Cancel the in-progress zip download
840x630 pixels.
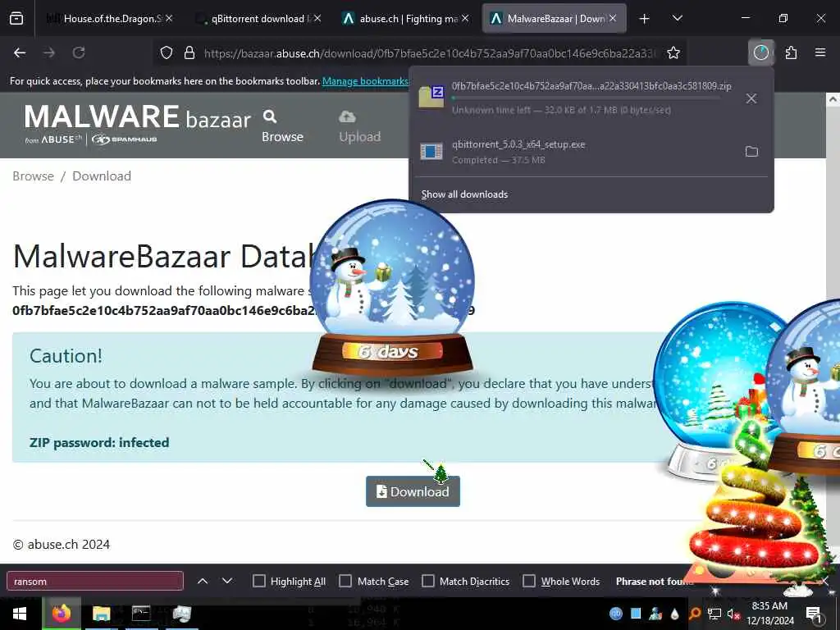coord(751,98)
